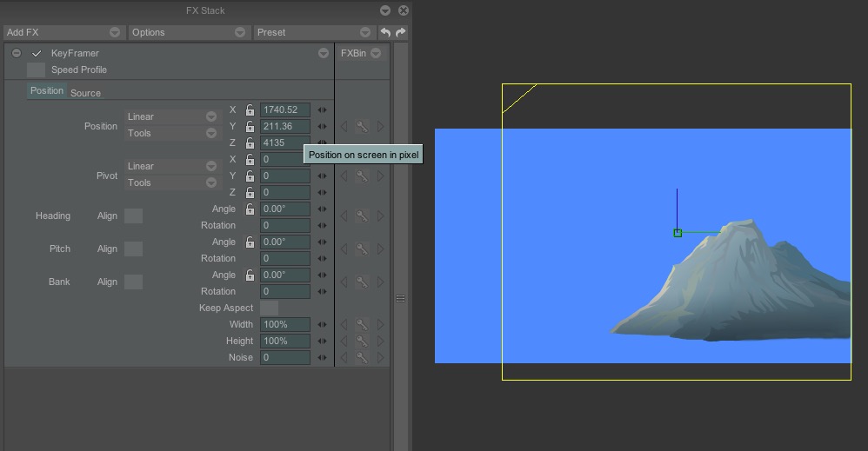Create a Width keyframe with key icon
This screenshot has width=868, height=451.
[362, 324]
